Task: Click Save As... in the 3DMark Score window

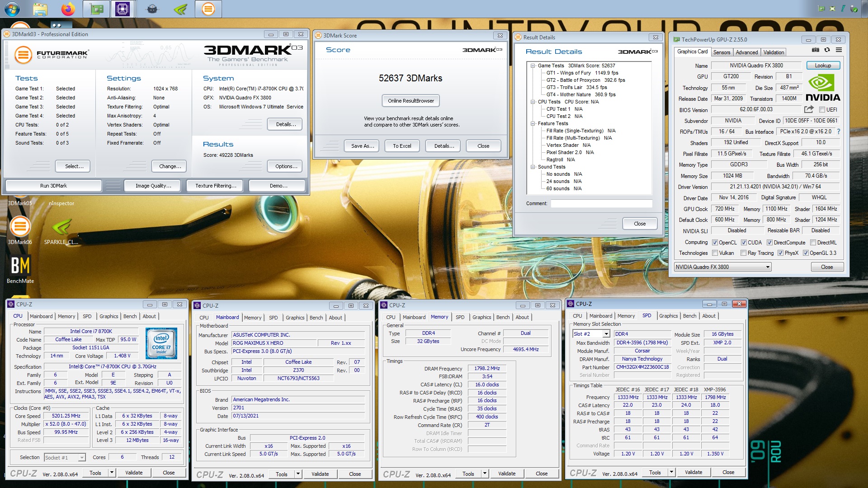Action: (363, 146)
